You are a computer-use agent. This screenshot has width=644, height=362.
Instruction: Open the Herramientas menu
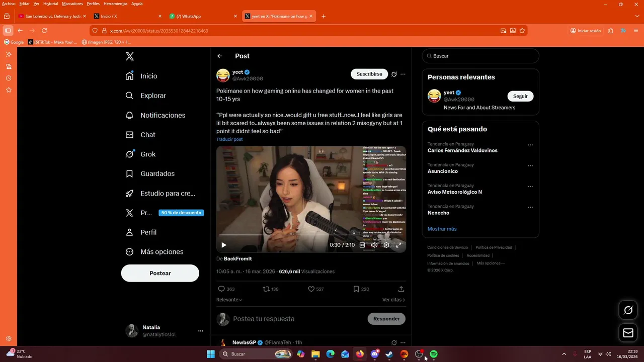[115, 4]
